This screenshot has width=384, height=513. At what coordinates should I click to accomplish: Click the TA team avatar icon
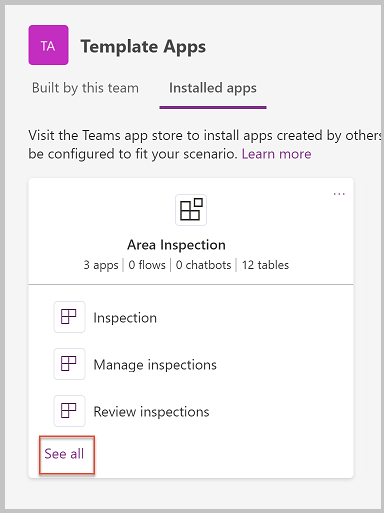coord(48,45)
